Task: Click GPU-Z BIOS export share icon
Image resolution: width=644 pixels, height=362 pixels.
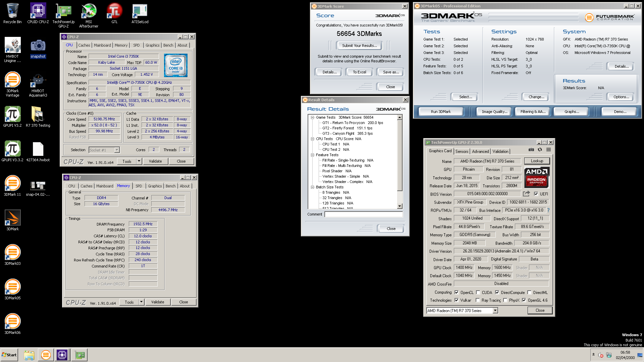Action: coord(526,194)
